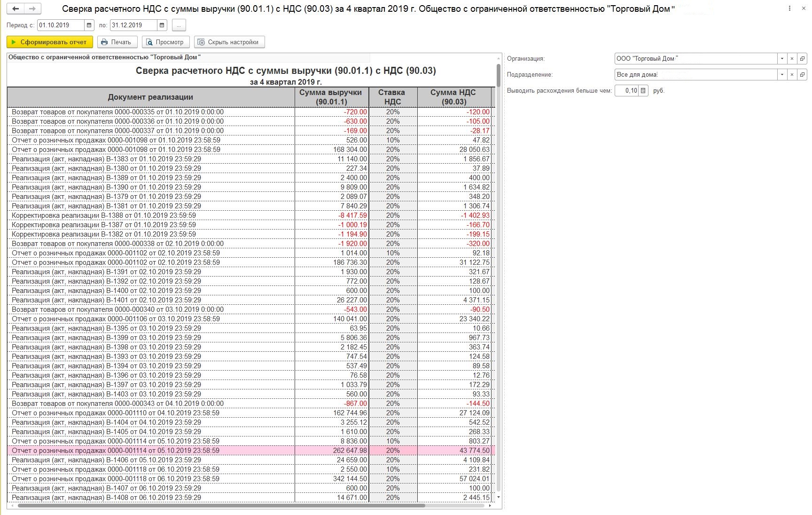
Task: Open Подразделение item card
Action: [x=802, y=74]
